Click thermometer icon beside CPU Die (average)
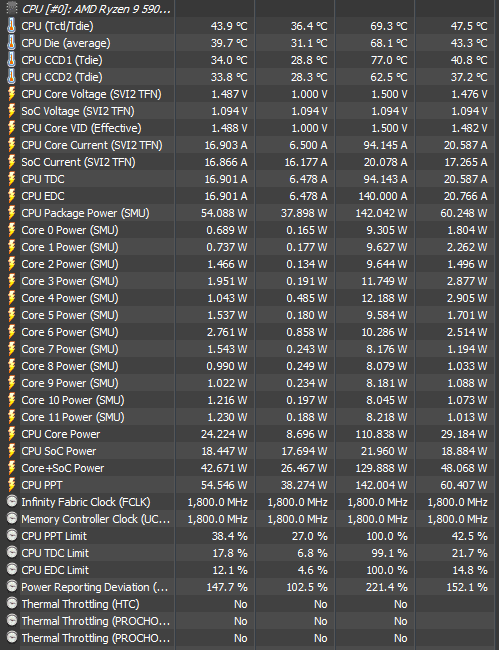Screen dimensions: 499x650 12,43
